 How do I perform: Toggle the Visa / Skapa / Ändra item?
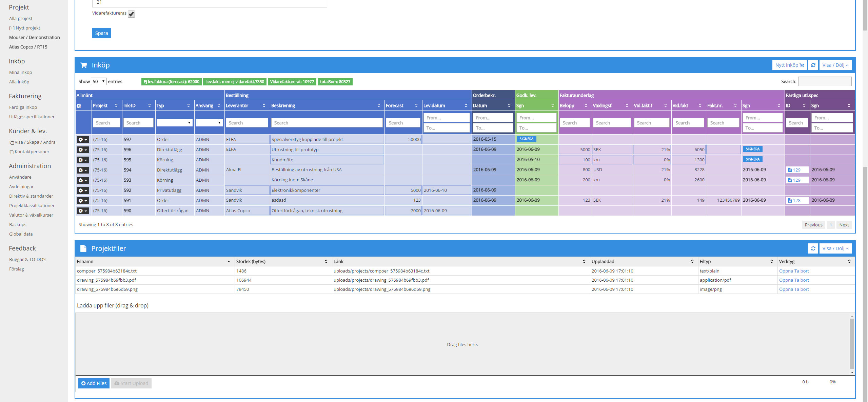[x=32, y=142]
